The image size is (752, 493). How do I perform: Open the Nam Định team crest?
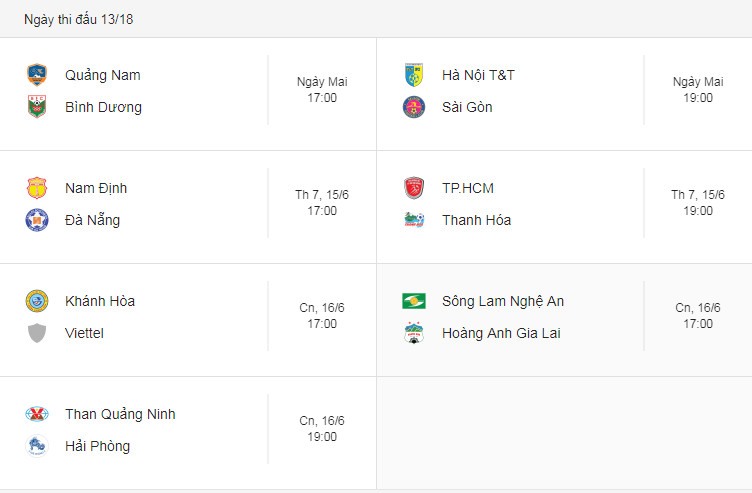pos(37,188)
